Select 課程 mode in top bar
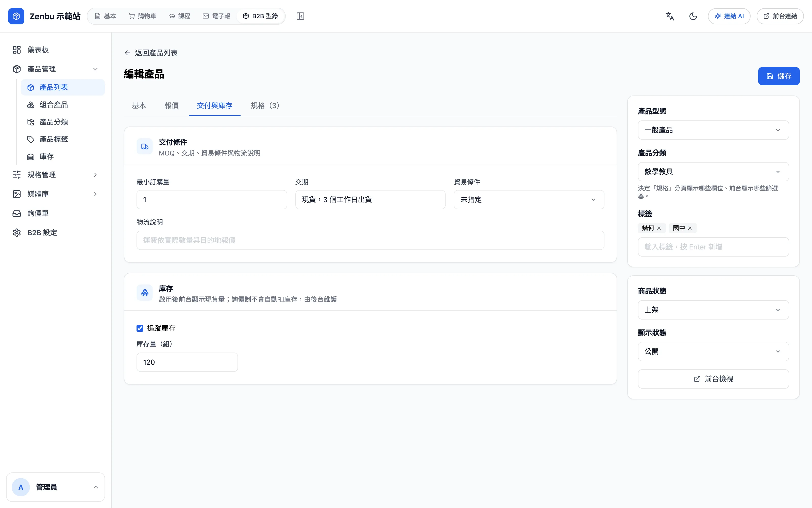Viewport: 812px width, 508px height. point(179,16)
